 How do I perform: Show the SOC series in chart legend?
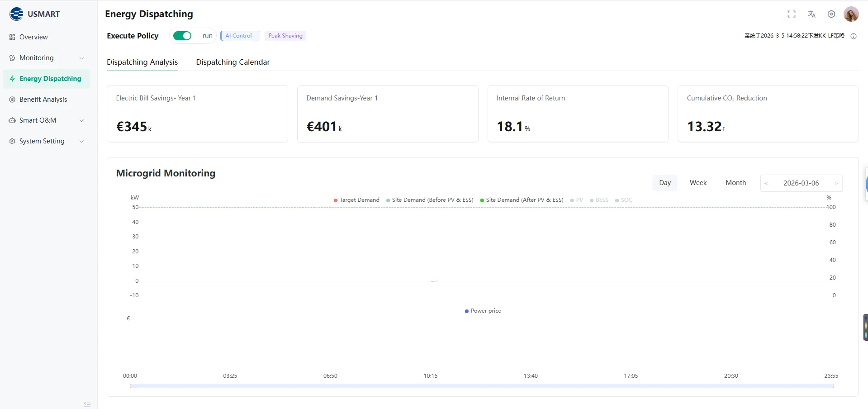(624, 200)
